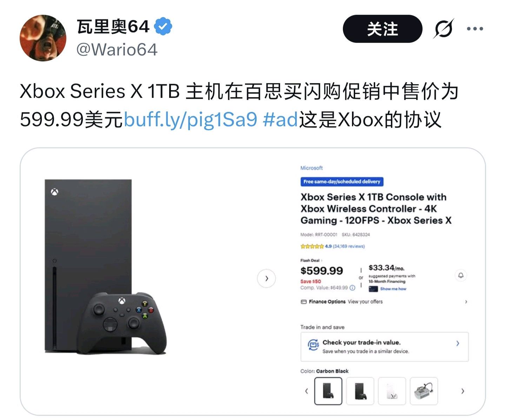Open the #ad hashtag

coord(280,119)
